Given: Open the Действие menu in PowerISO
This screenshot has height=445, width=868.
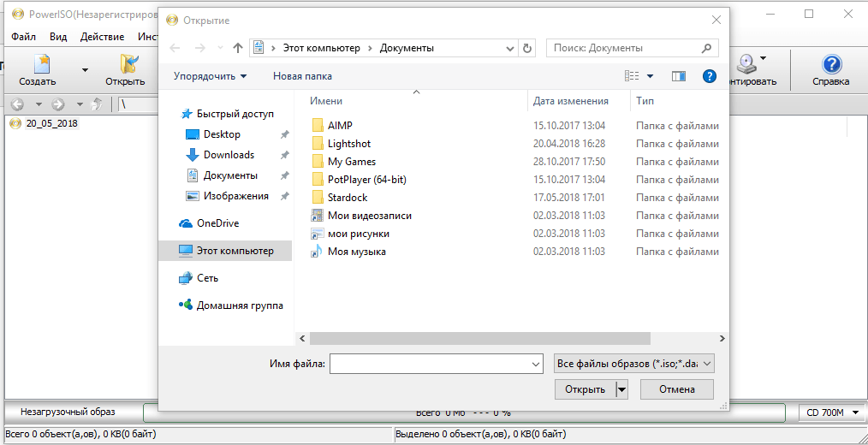Looking at the screenshot, I should click(x=102, y=37).
